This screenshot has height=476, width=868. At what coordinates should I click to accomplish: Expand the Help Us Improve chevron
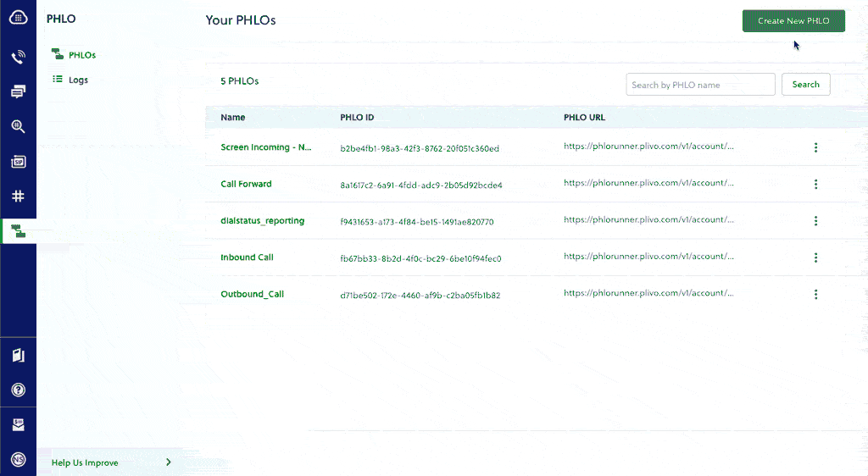coord(169,462)
